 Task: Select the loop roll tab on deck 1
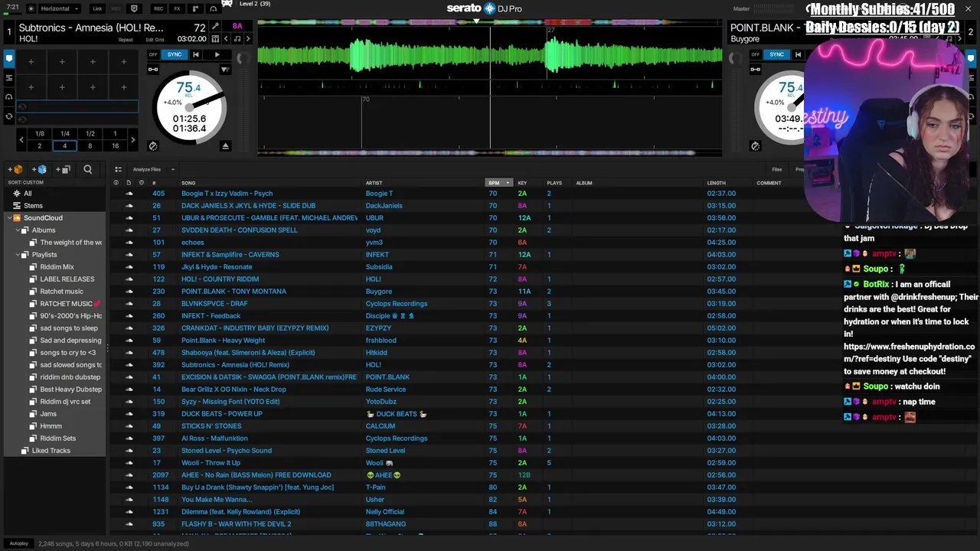coord(9,117)
